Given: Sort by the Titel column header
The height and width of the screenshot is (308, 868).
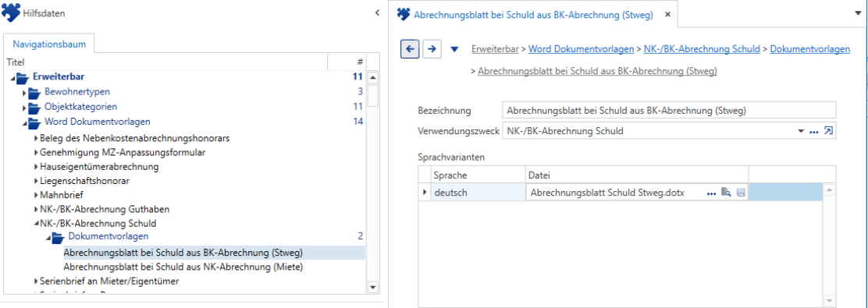Looking at the screenshot, I should click(166, 62).
